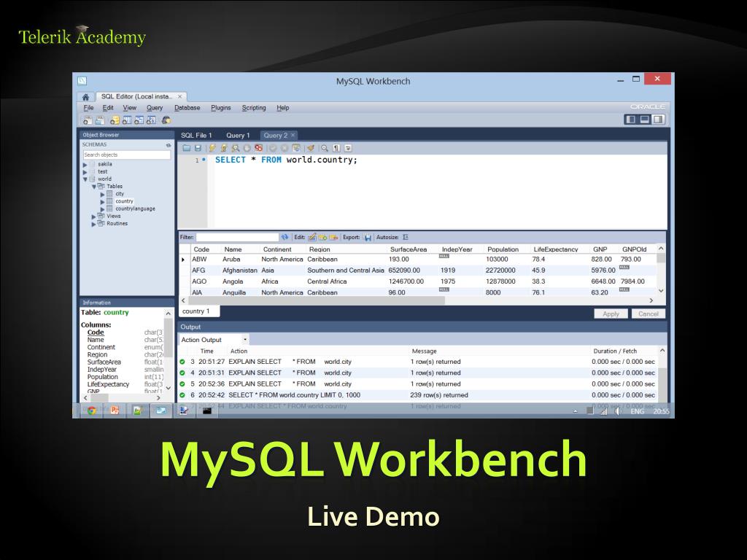Click the Continent column header
This screenshot has height=560, width=747.
tap(276, 249)
